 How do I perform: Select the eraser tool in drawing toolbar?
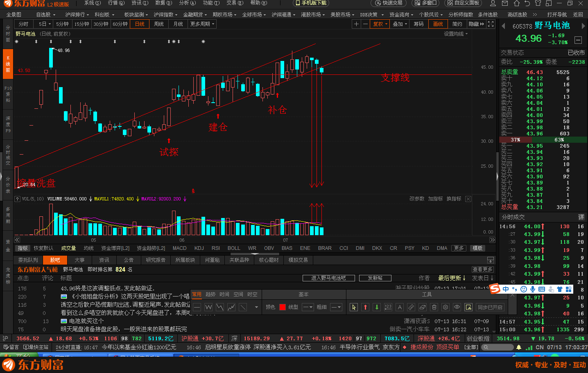coord(423,307)
